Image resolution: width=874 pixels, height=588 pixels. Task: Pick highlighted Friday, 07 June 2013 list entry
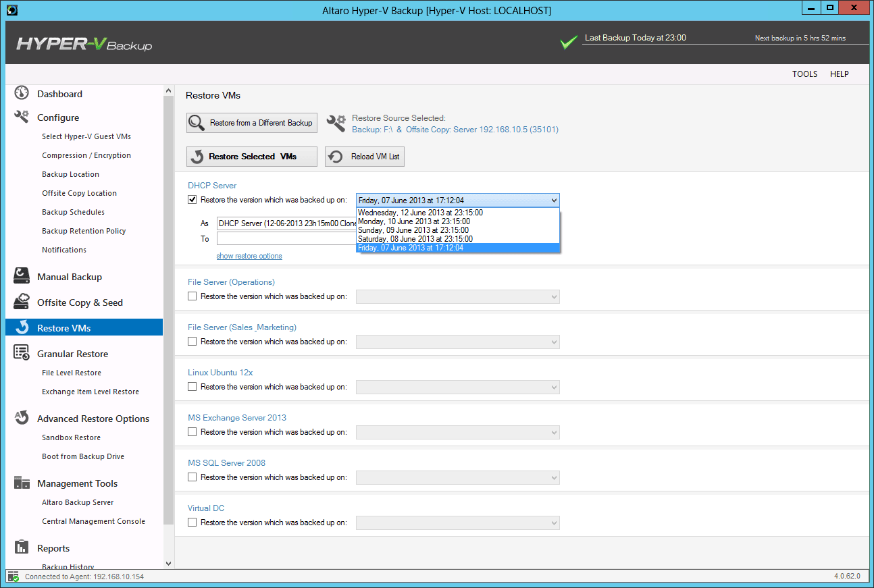point(458,248)
